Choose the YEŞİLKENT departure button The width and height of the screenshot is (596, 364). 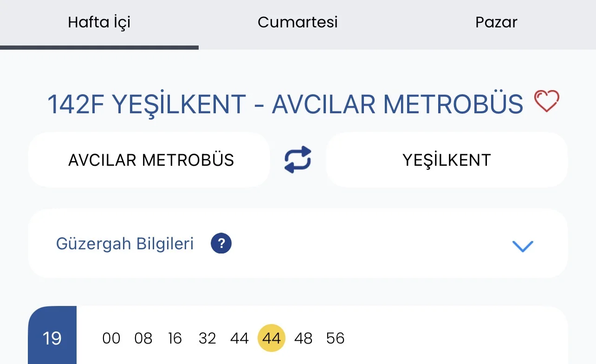coord(447,160)
